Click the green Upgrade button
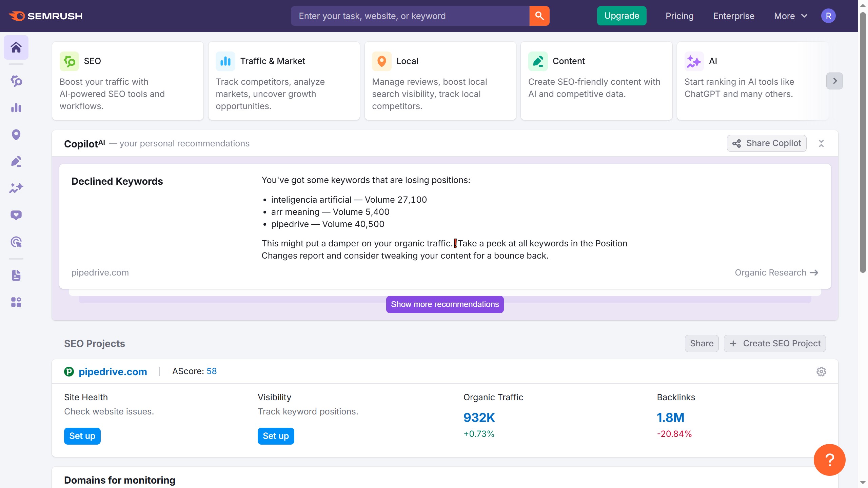Image resolution: width=868 pixels, height=488 pixels. tap(622, 16)
